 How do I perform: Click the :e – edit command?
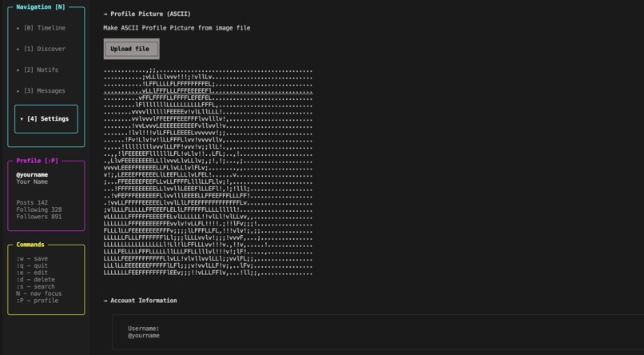point(32,273)
